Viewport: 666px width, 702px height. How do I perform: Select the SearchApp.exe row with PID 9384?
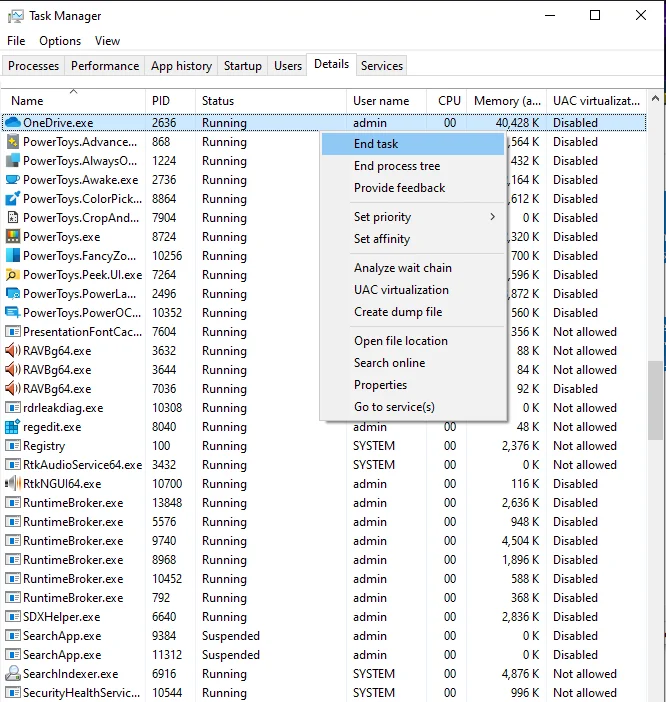click(x=324, y=636)
